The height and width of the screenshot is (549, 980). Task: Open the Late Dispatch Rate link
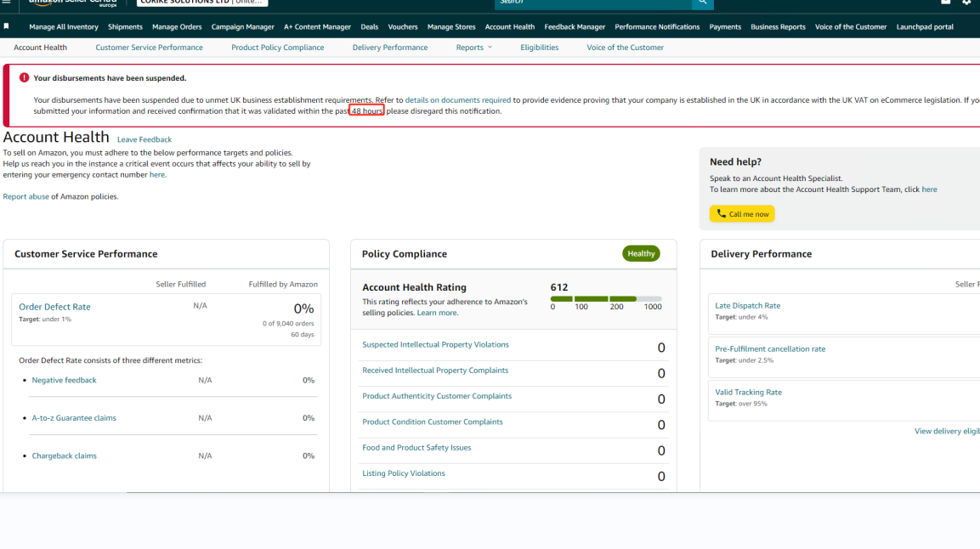pyautogui.click(x=747, y=306)
